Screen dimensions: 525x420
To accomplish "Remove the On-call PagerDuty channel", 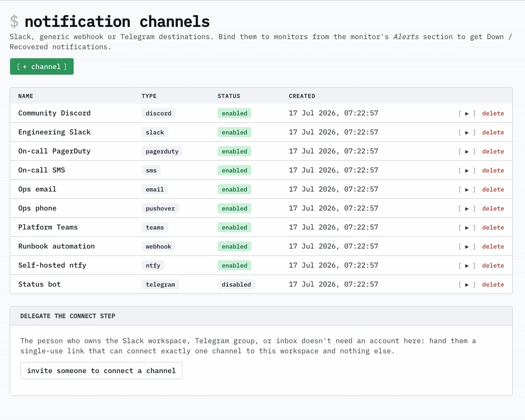I will point(493,151).
